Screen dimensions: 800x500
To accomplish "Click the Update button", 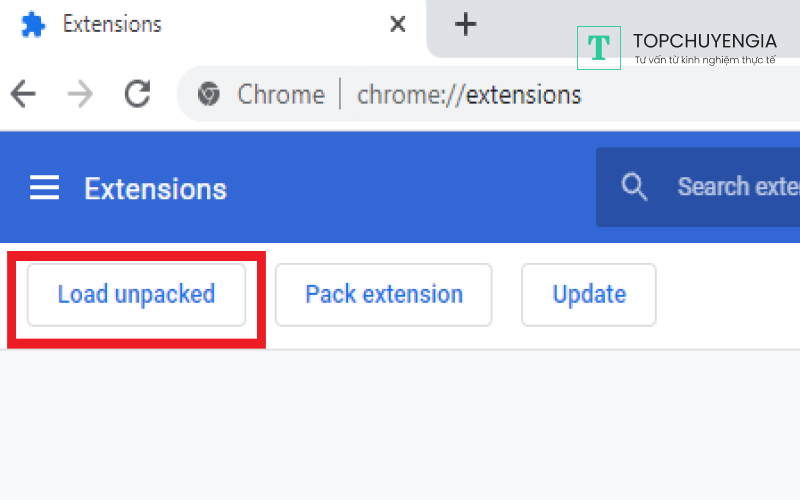I will tap(589, 295).
